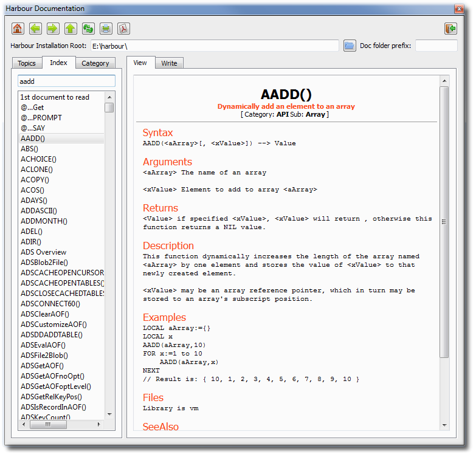Switch to the Category tab
The height and width of the screenshot is (457, 476).
pos(95,63)
